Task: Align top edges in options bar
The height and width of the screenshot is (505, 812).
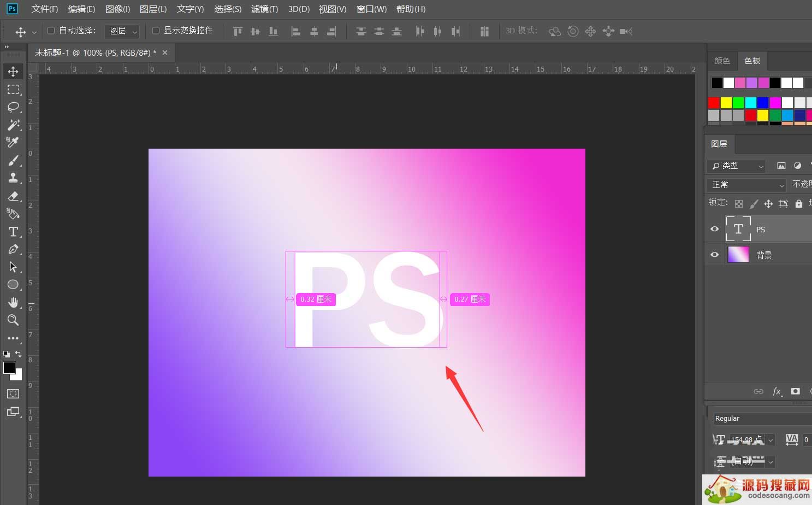Action: click(238, 31)
